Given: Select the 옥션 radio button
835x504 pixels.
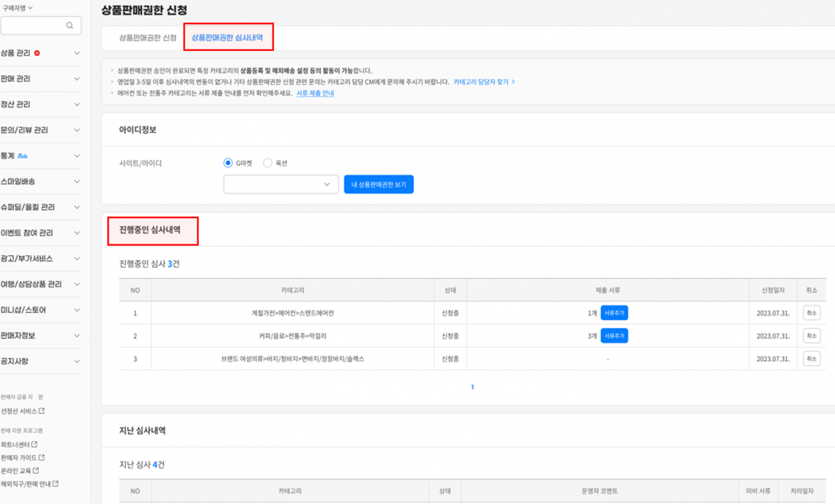Looking at the screenshot, I should pos(267,163).
